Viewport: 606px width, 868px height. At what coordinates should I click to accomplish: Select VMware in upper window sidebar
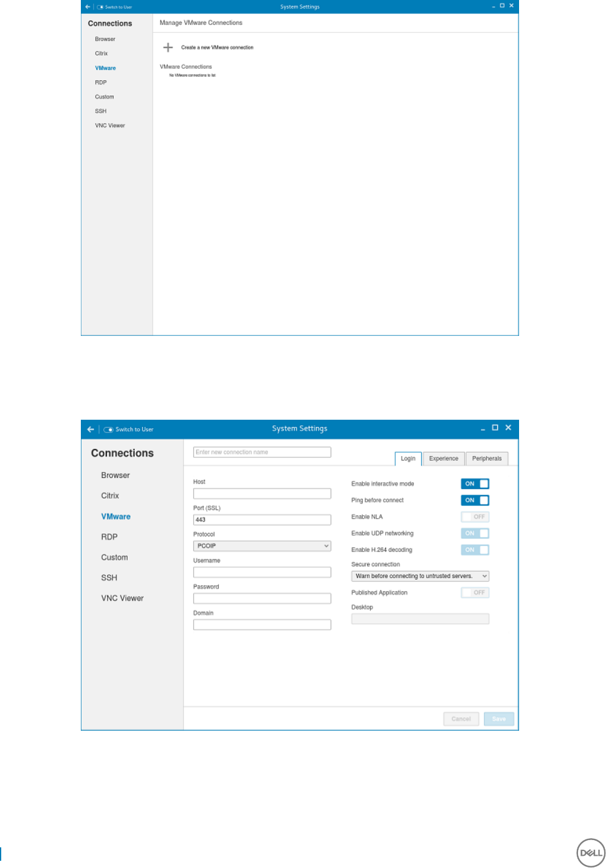coord(105,68)
